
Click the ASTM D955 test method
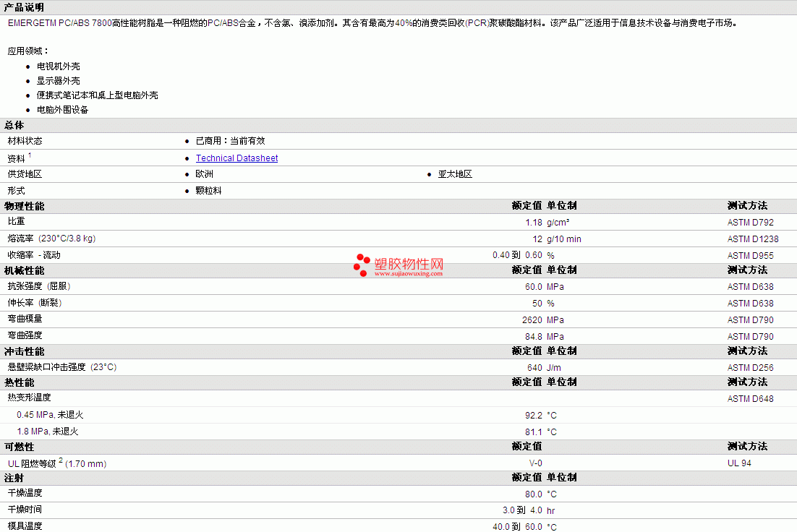pyautogui.click(x=750, y=256)
